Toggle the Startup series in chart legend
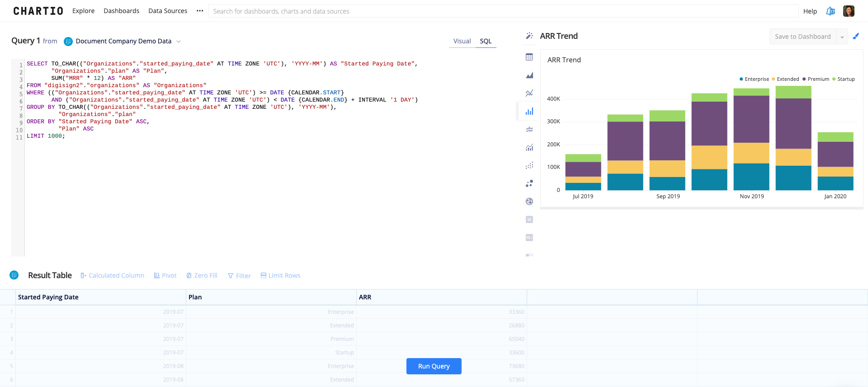 point(843,79)
